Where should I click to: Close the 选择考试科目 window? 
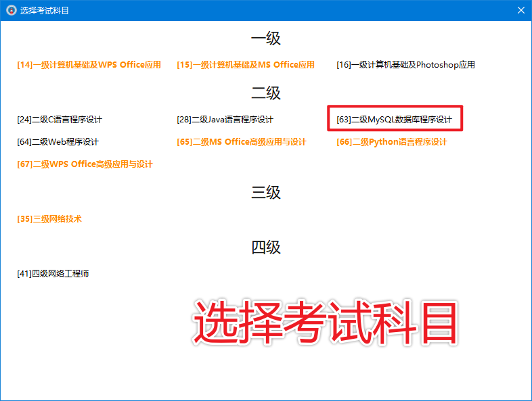[x=521, y=10]
